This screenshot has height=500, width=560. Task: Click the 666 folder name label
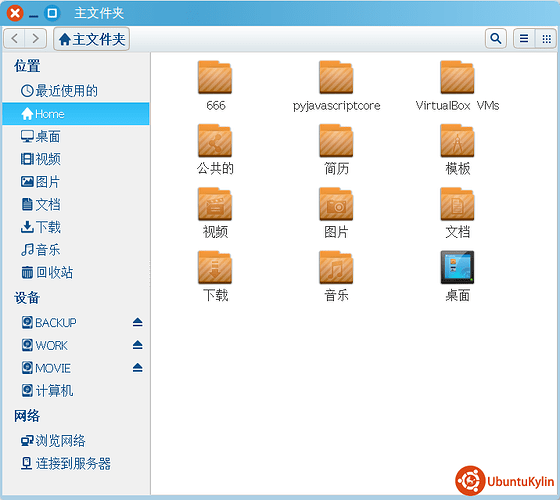tap(216, 106)
